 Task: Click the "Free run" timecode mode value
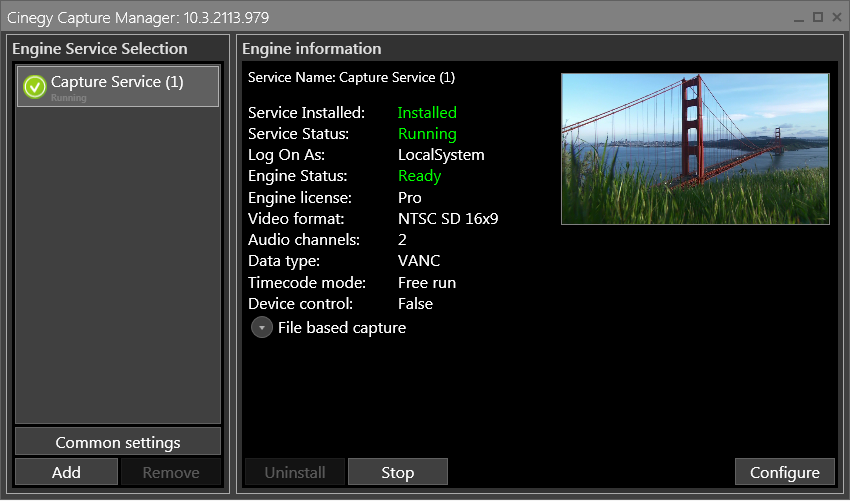pos(427,283)
